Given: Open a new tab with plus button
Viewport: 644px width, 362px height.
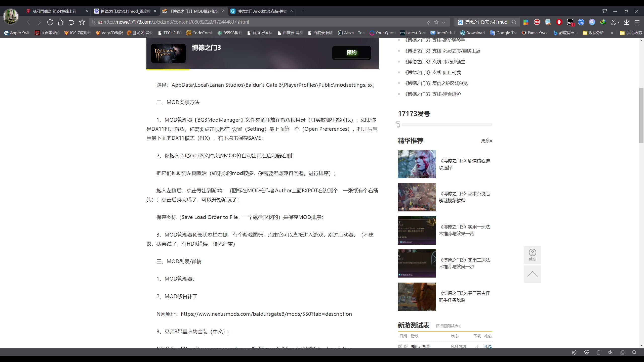Looking at the screenshot, I should pyautogui.click(x=303, y=11).
